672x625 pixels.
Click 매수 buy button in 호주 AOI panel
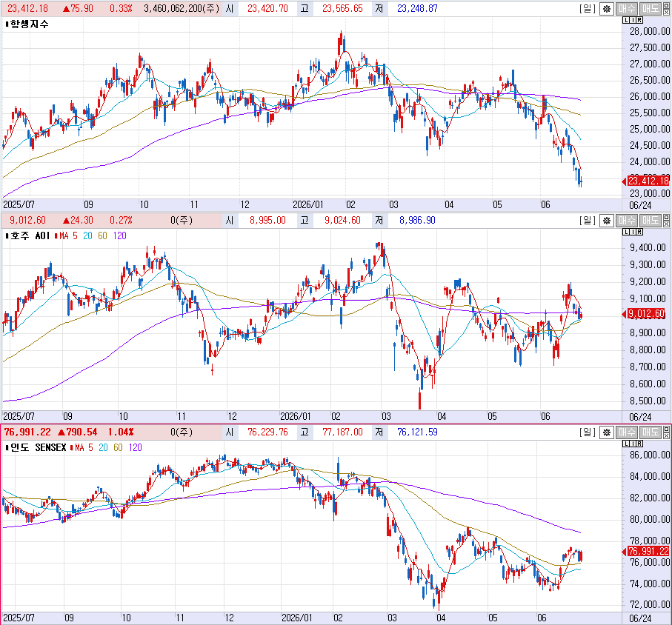[x=627, y=221]
